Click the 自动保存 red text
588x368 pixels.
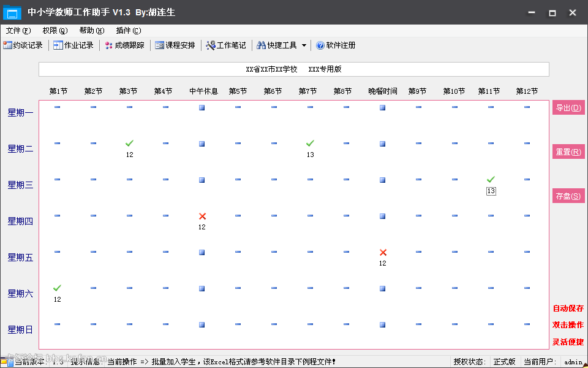(x=568, y=309)
